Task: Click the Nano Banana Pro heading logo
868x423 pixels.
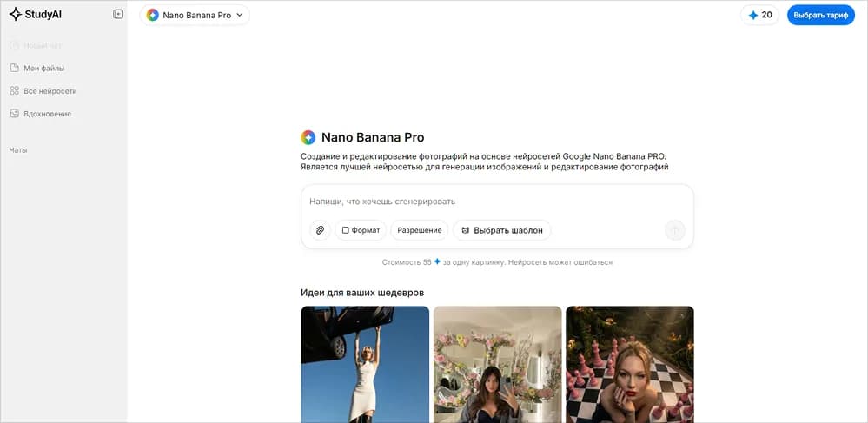Action: [x=308, y=137]
